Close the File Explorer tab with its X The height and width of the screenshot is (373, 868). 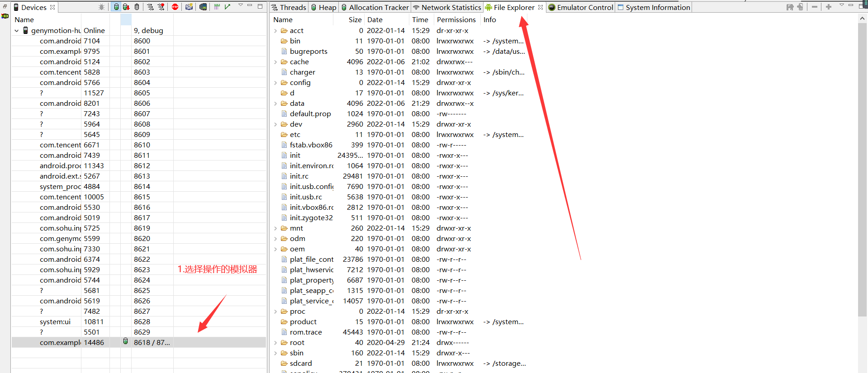541,7
